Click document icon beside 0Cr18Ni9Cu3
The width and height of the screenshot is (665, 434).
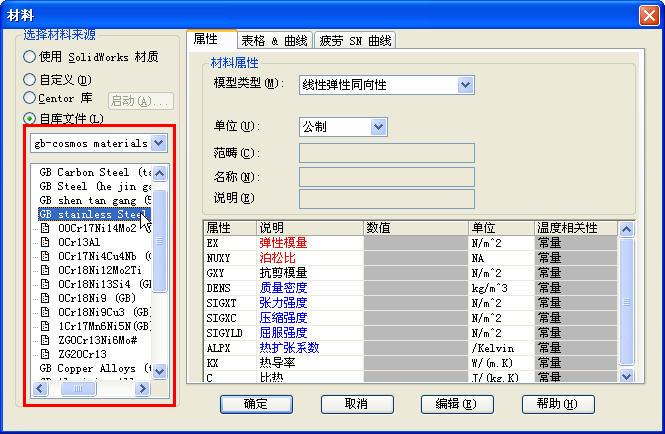[45, 312]
